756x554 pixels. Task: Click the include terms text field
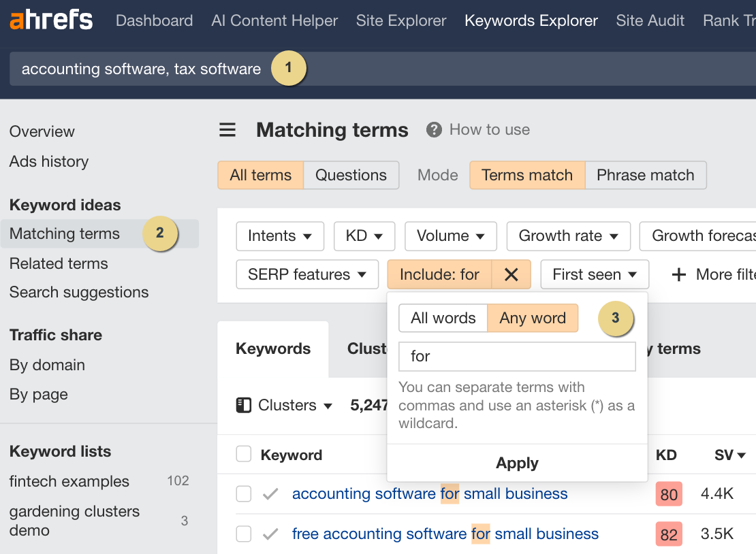[x=517, y=357]
